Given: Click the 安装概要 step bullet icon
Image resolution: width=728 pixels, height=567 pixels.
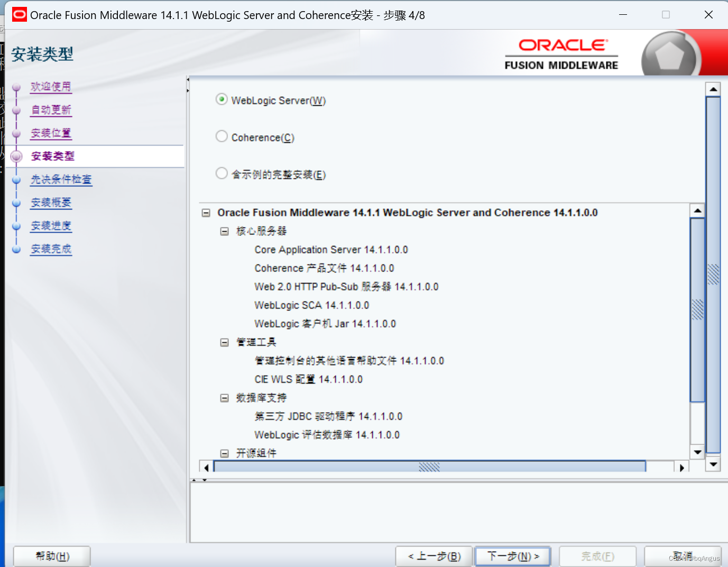Looking at the screenshot, I should click(16, 203).
